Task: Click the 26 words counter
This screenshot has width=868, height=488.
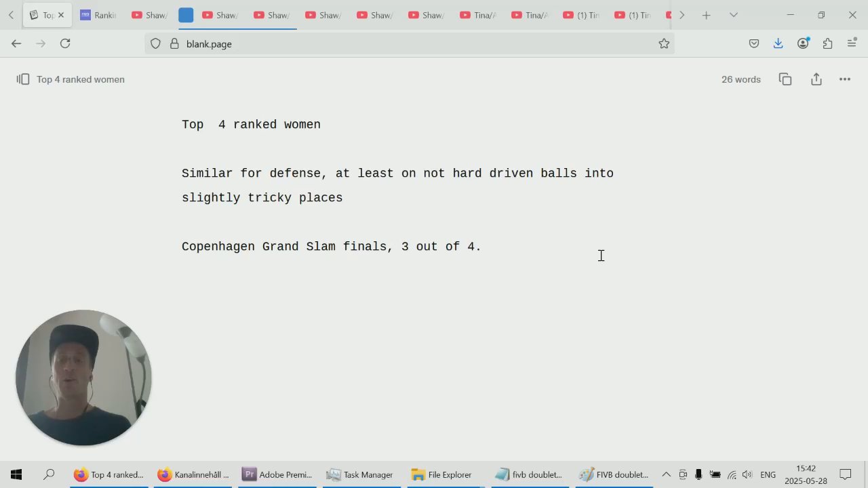Action: click(741, 79)
